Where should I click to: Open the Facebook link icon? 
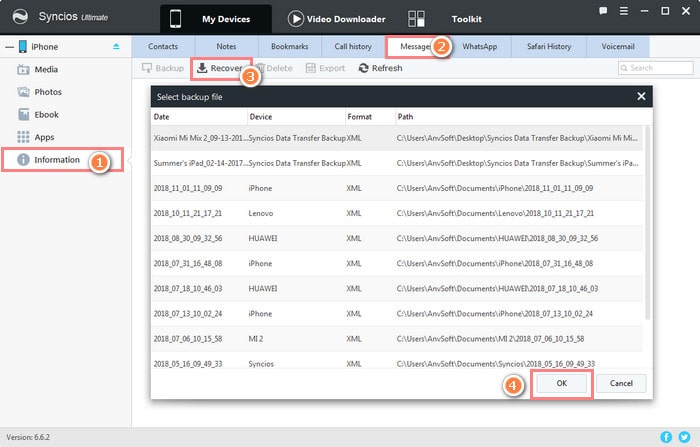666,437
